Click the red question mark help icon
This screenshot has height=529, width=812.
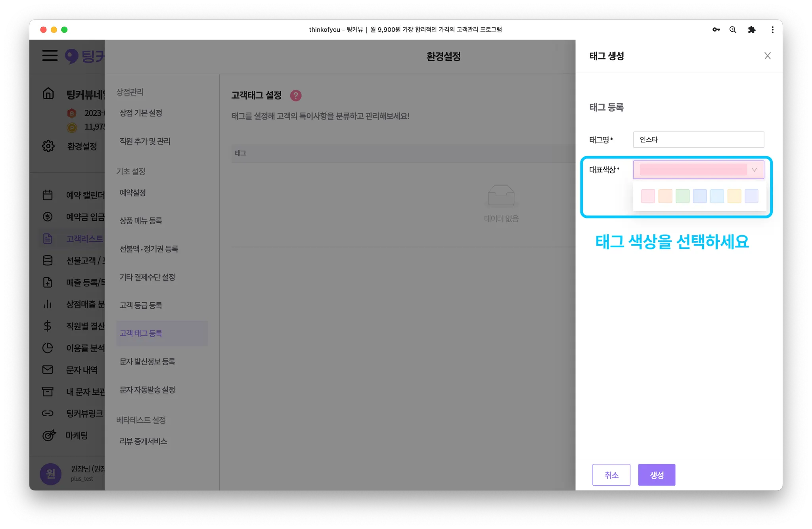click(x=296, y=95)
